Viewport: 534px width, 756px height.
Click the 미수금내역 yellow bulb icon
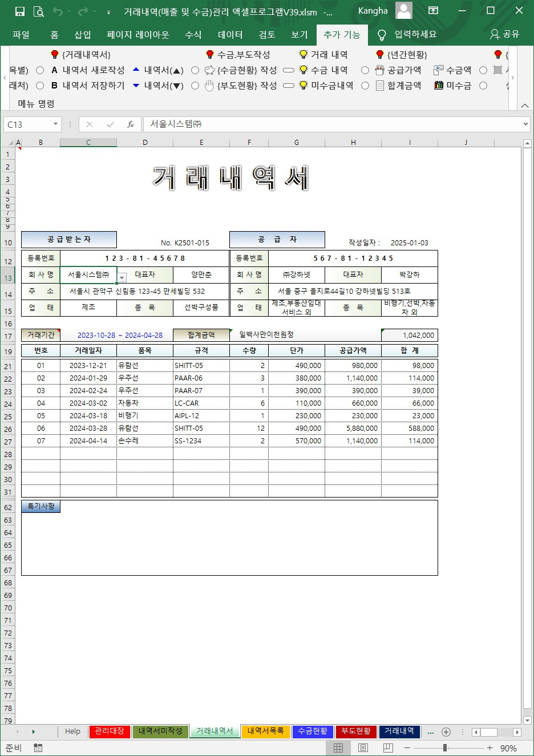pyautogui.click(x=304, y=86)
